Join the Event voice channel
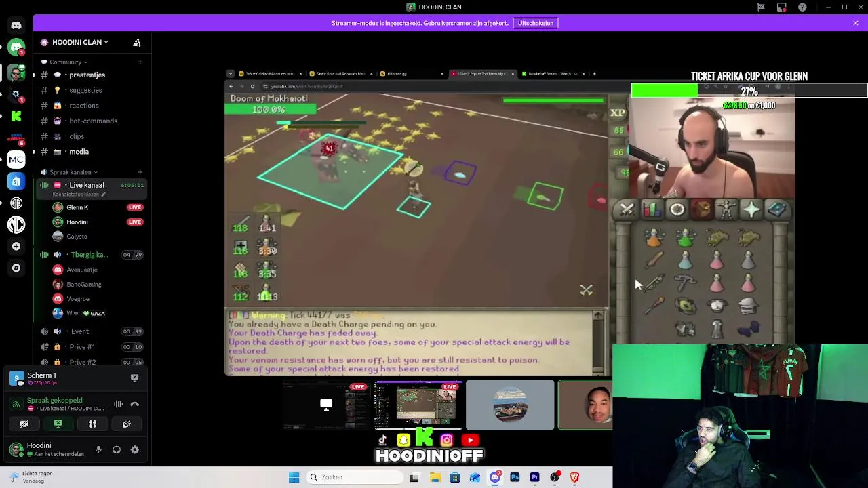Viewport: 868px width, 488px height. (x=92, y=331)
